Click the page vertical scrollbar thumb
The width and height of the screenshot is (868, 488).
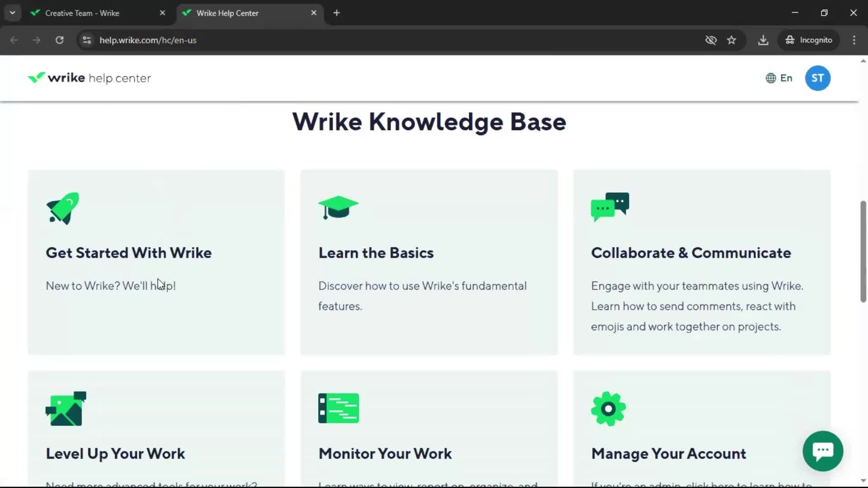click(x=863, y=251)
